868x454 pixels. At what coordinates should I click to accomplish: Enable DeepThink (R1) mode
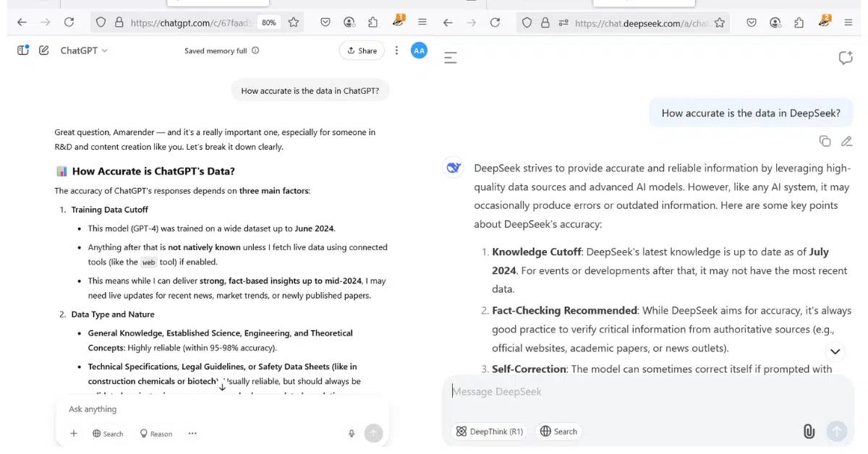[489, 432]
